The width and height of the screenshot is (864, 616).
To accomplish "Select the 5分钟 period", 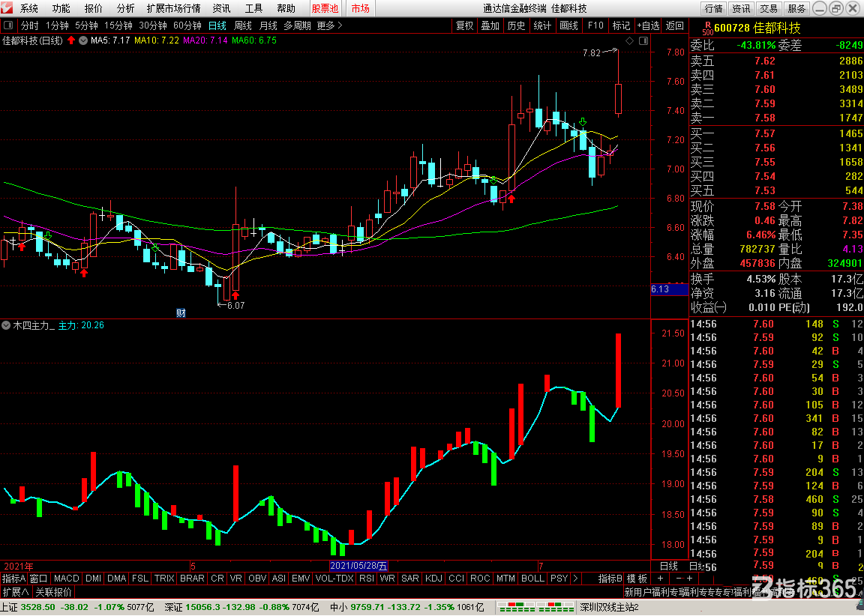I will (x=86, y=26).
